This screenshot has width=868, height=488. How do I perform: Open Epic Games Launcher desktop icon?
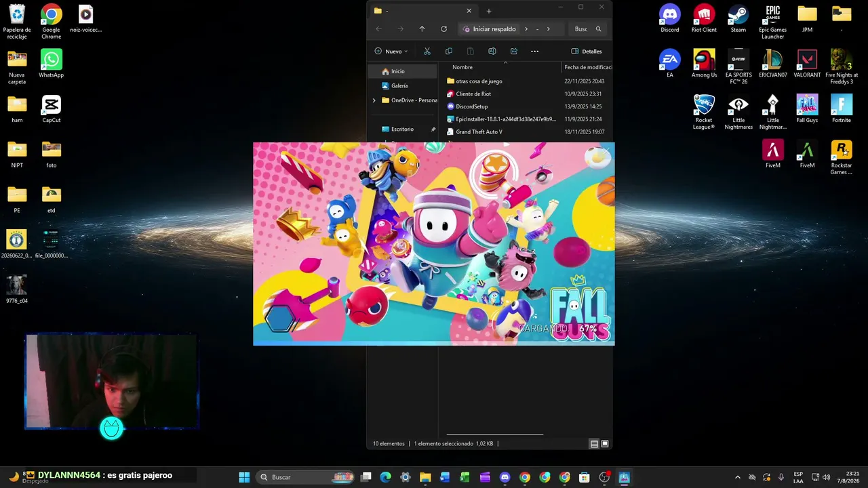pyautogui.click(x=772, y=22)
